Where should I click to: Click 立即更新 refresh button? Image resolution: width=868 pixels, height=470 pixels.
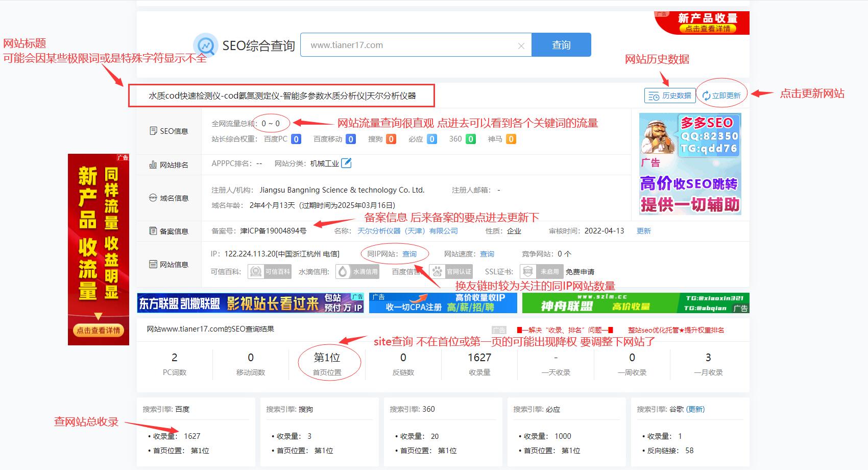pos(721,96)
